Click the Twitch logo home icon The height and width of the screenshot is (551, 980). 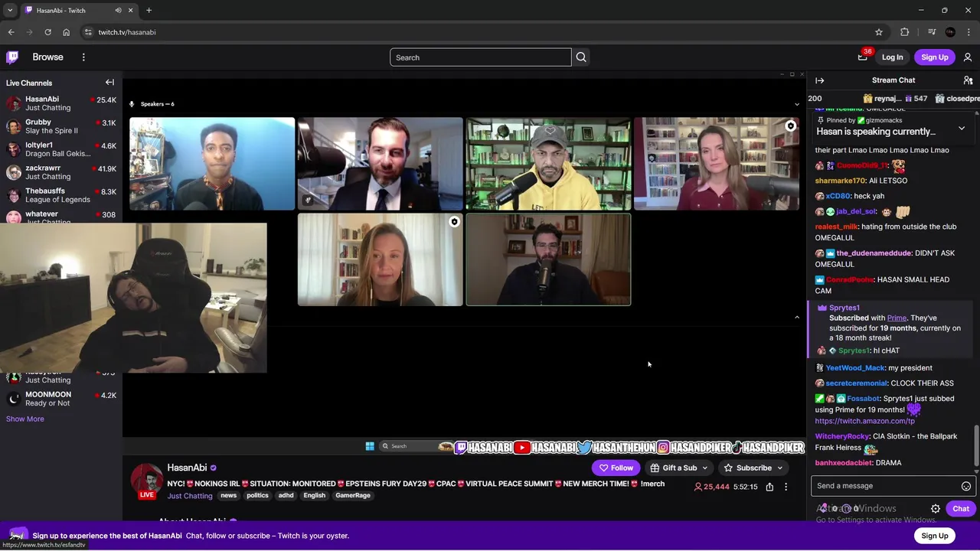pos(12,57)
